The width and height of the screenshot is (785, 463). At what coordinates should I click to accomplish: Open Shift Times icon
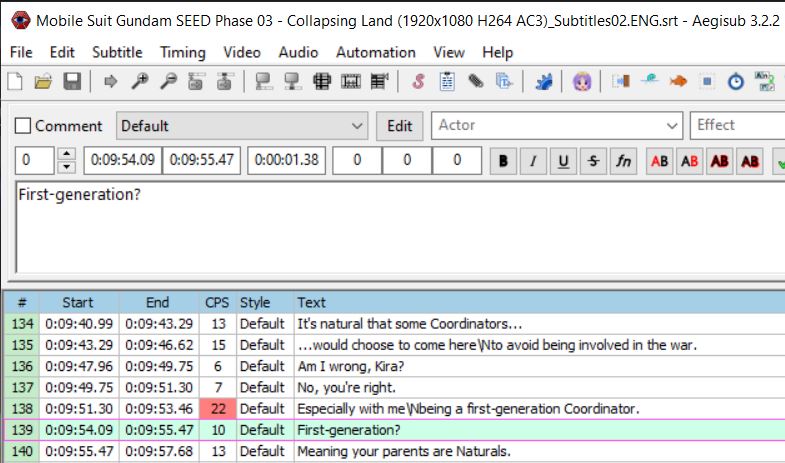pos(621,81)
